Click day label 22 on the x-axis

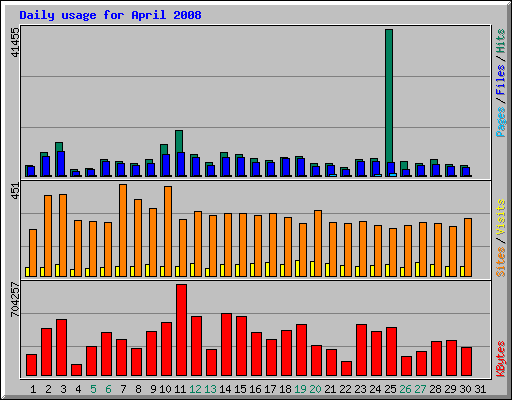coord(345,389)
